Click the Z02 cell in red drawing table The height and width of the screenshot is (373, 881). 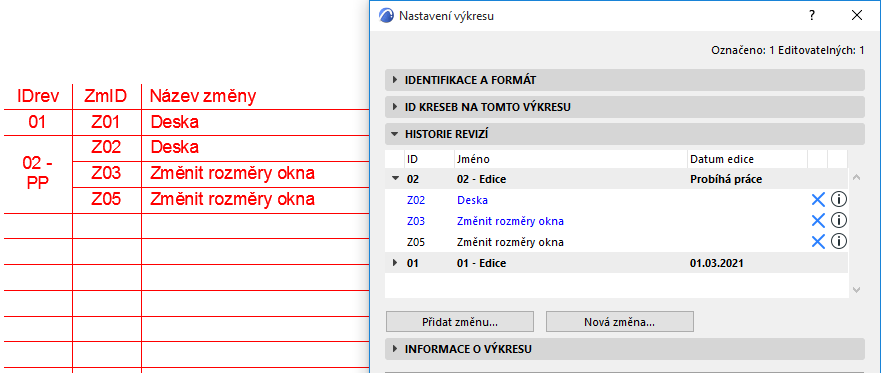coord(106,148)
